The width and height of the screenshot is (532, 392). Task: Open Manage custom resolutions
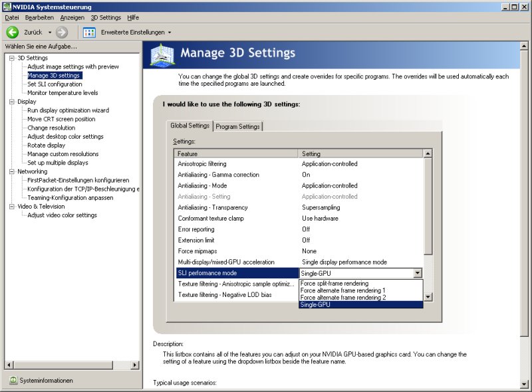(x=63, y=154)
